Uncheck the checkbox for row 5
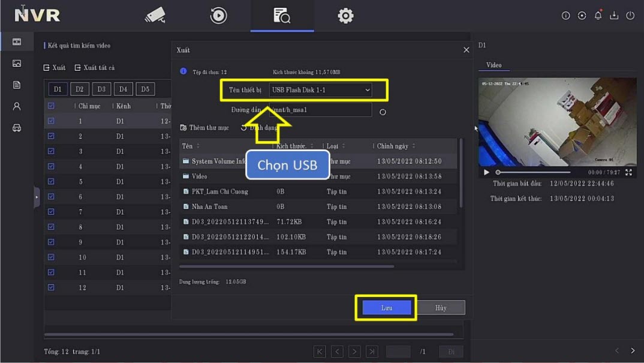Screen dimensions: 644x363 (51, 182)
